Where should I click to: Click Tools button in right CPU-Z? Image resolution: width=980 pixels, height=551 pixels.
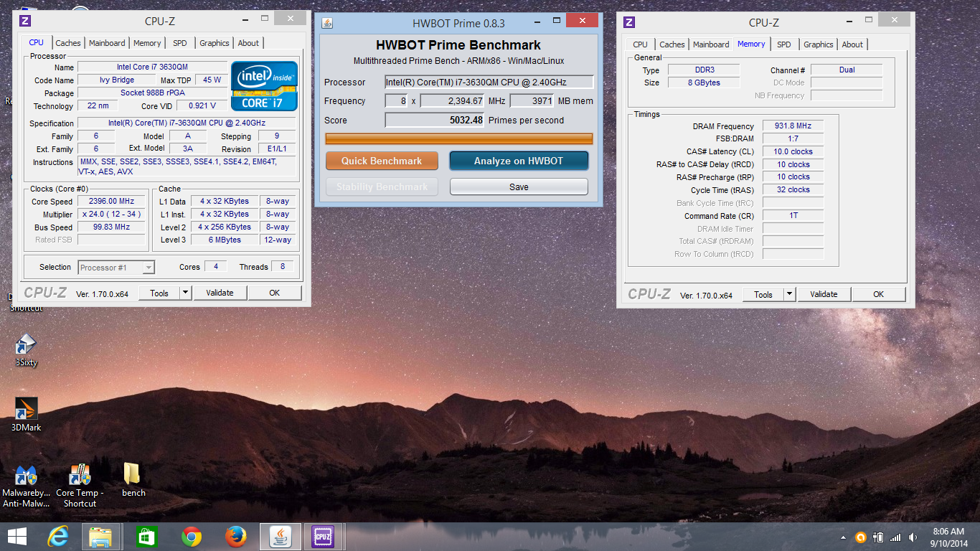[763, 294]
